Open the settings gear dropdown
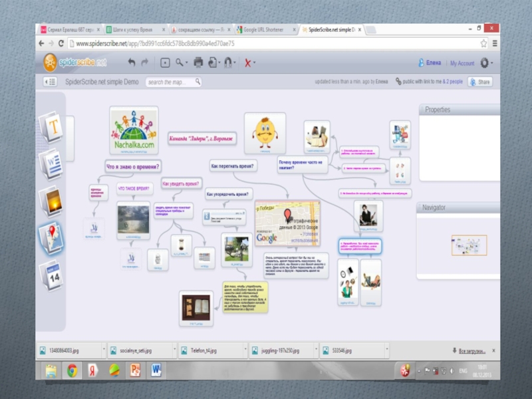Screen dimensions: 532x399 pos(485,63)
